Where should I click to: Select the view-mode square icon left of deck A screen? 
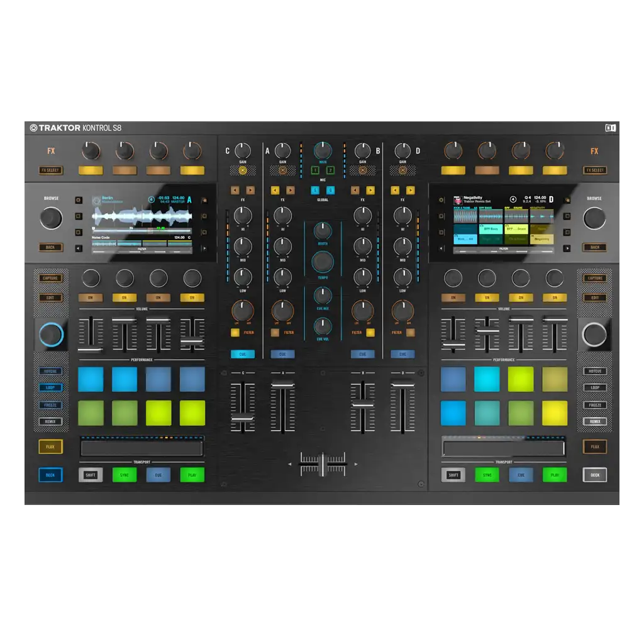[x=78, y=216]
